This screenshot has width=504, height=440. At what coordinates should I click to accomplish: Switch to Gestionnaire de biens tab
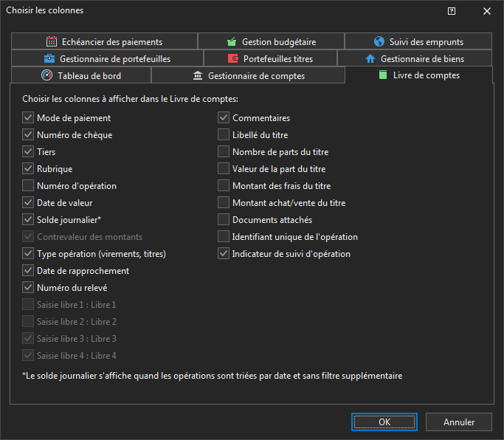[x=415, y=58]
